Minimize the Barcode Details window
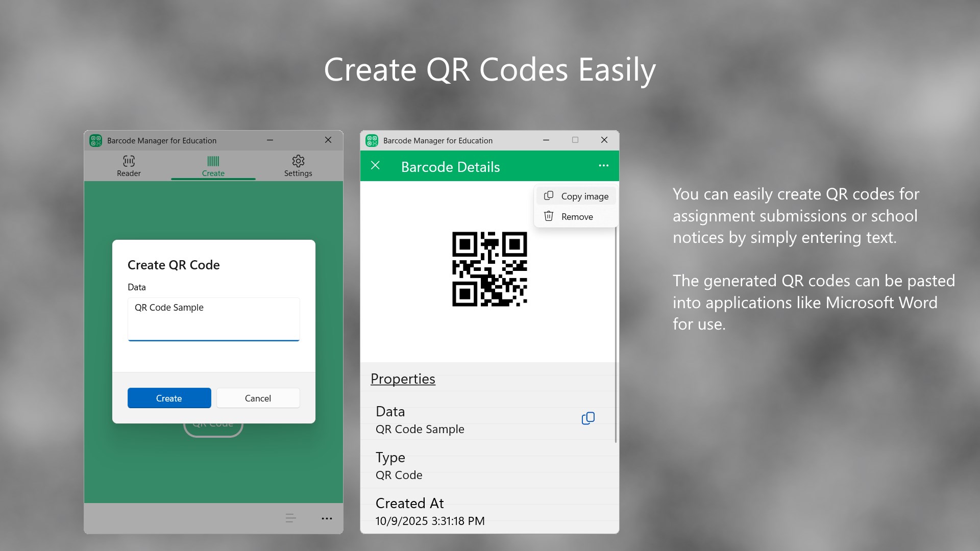The width and height of the screenshot is (980, 551). [546, 140]
